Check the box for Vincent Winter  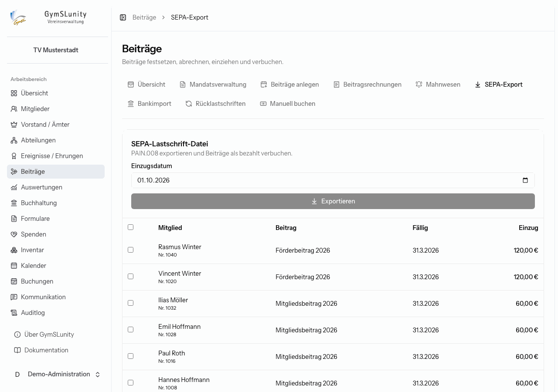[130, 276]
